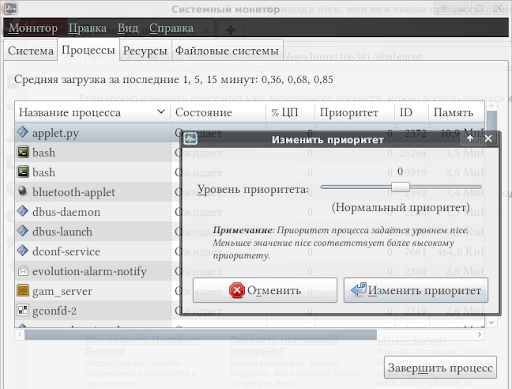This screenshot has height=389, width=512.
Task: Click the terminal icon of bash ID 9919
Action: coord(23,172)
